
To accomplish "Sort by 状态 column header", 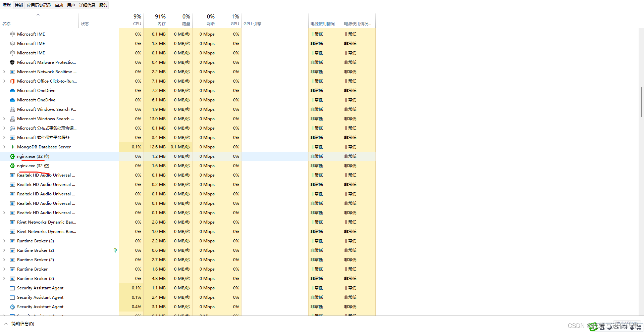I will point(99,20).
